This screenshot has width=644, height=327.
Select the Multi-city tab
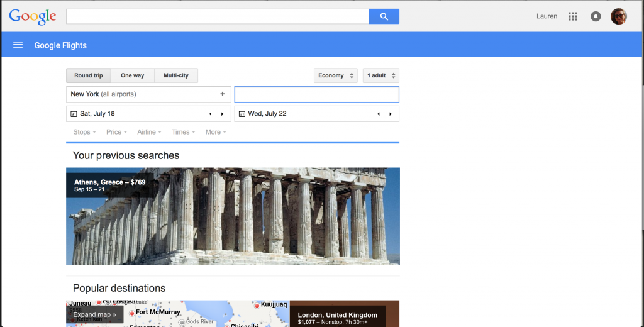176,75
